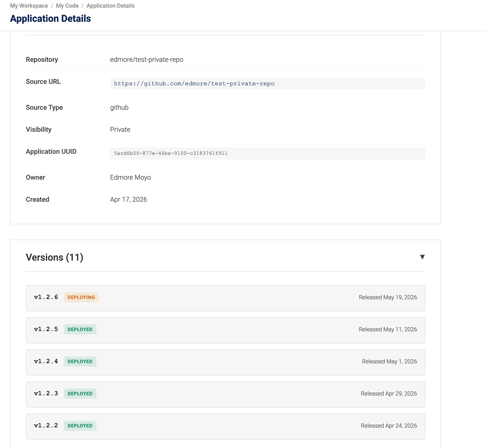Screen dimensions: 487x448
Task: Click the Versions (11) heading
Action: click(x=55, y=257)
